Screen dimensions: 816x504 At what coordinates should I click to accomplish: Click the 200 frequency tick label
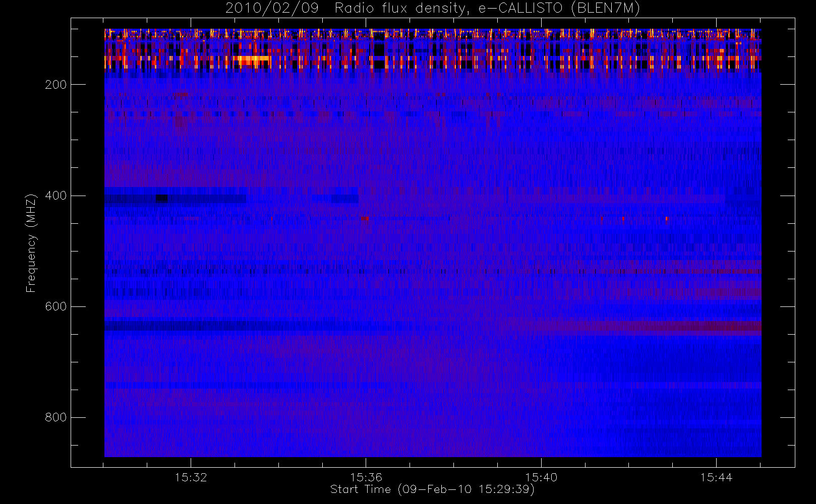55,85
